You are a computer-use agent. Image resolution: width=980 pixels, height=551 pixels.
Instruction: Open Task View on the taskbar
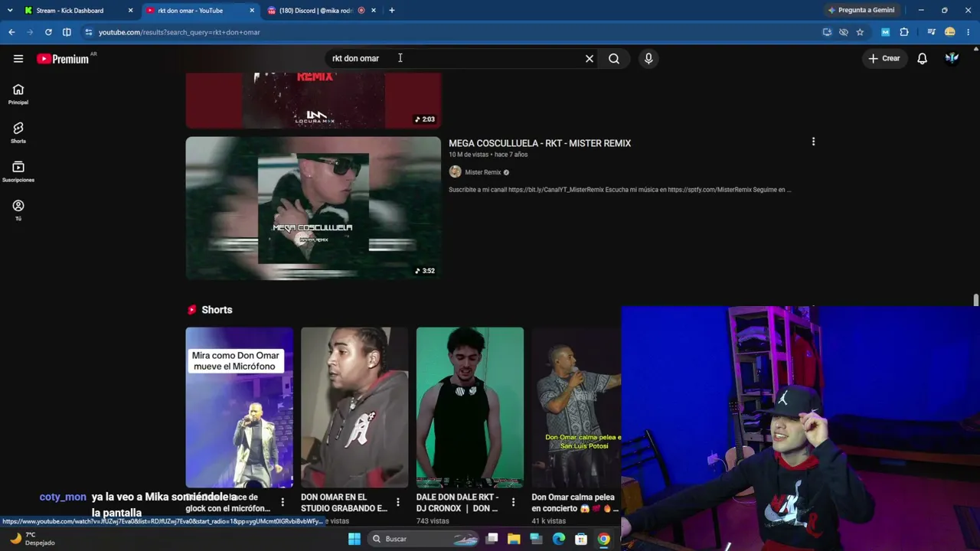tap(492, 539)
